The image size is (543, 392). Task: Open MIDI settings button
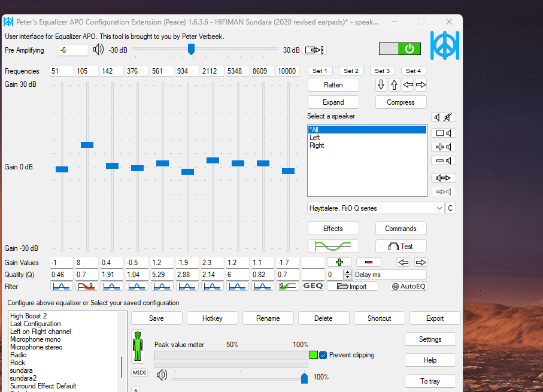139,373
